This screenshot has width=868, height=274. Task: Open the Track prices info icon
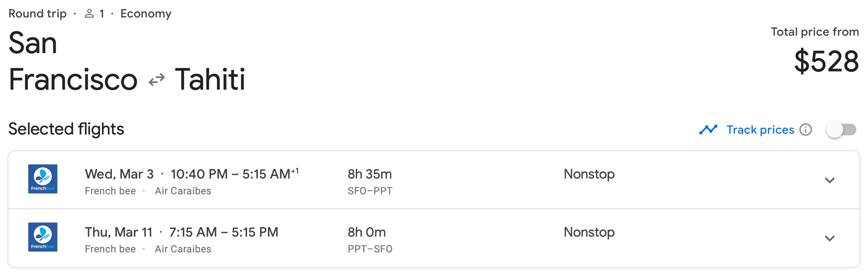tap(806, 130)
